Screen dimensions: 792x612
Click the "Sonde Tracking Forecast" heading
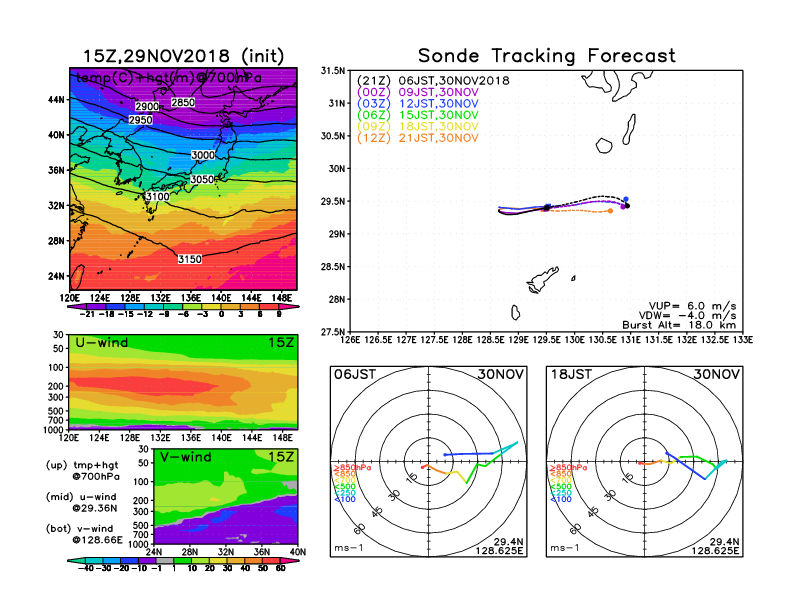[x=547, y=56]
